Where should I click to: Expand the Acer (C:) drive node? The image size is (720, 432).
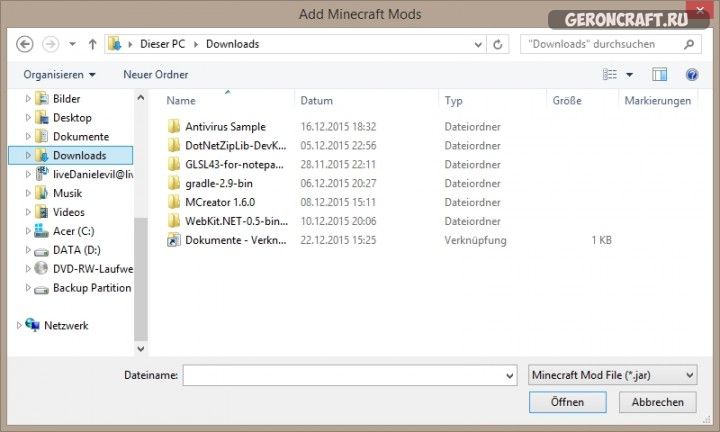click(27, 231)
